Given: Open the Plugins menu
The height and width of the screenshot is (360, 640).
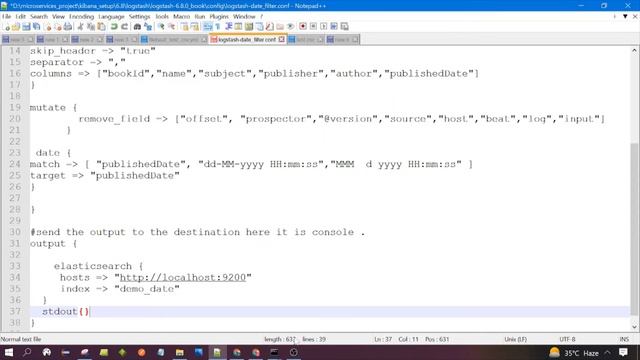Looking at the screenshot, I should point(219,16).
